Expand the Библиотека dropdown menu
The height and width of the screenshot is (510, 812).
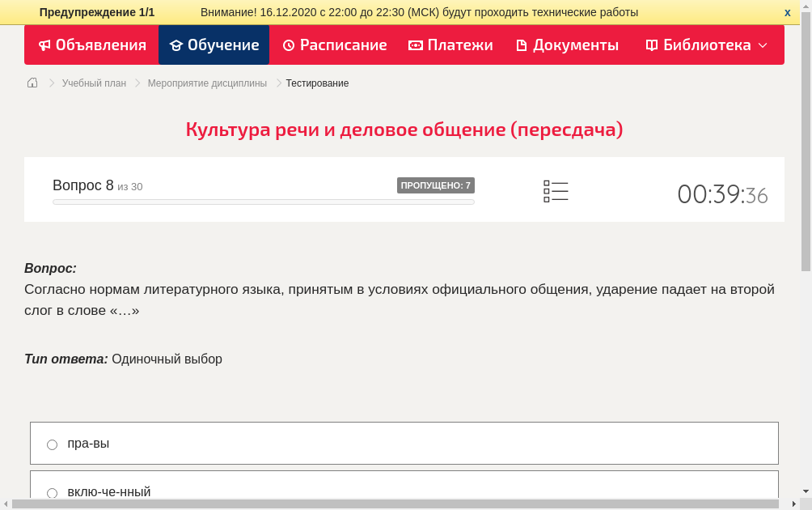tap(759, 45)
